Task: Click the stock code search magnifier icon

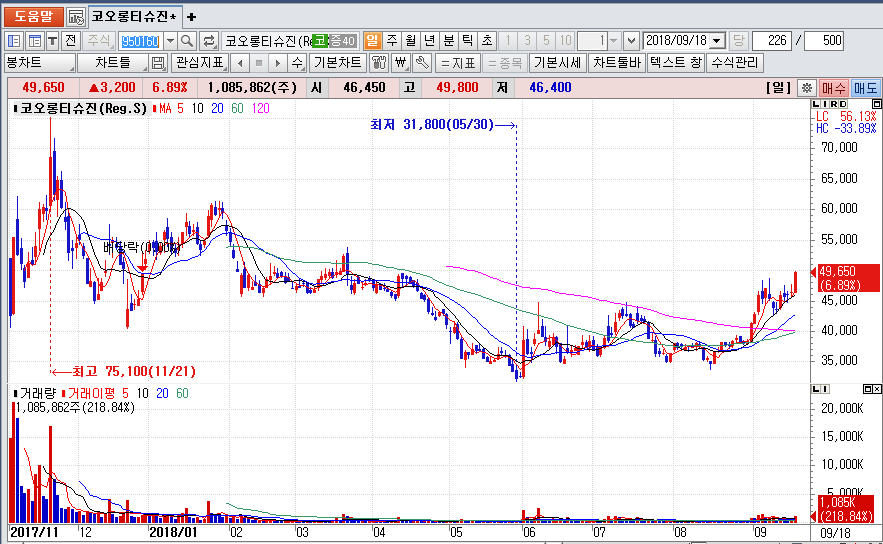Action: click(187, 41)
